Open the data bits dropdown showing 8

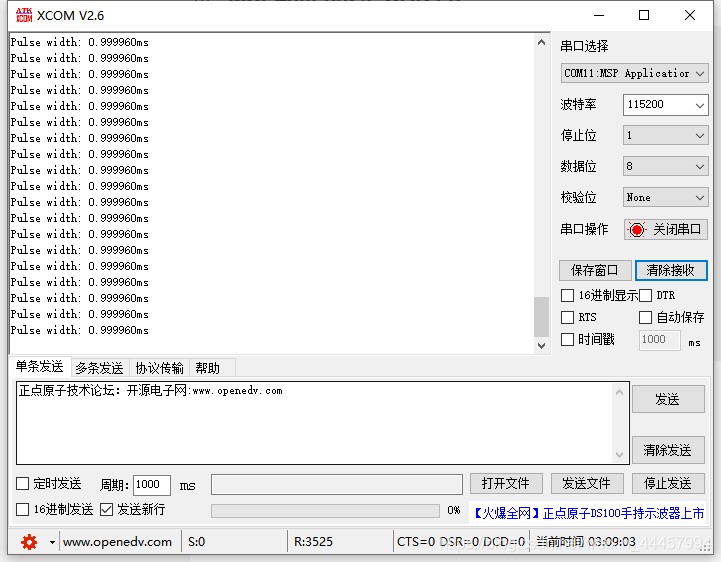point(665,166)
